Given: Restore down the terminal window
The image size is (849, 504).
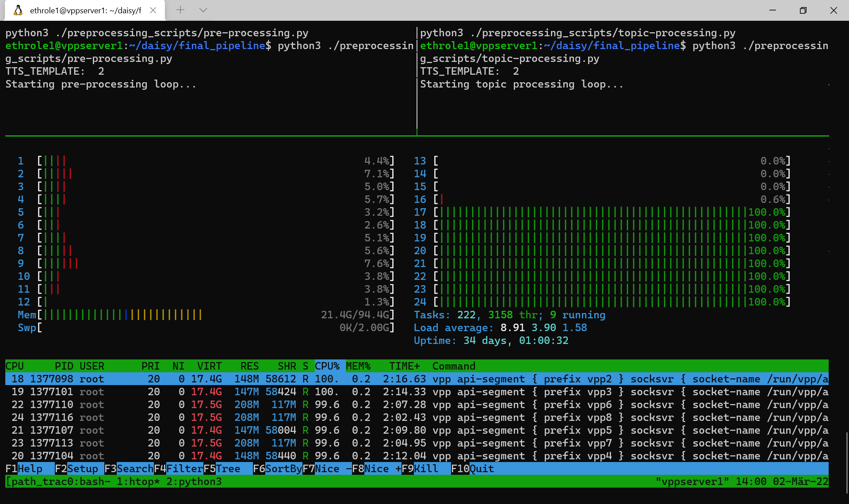Looking at the screenshot, I should 803,10.
